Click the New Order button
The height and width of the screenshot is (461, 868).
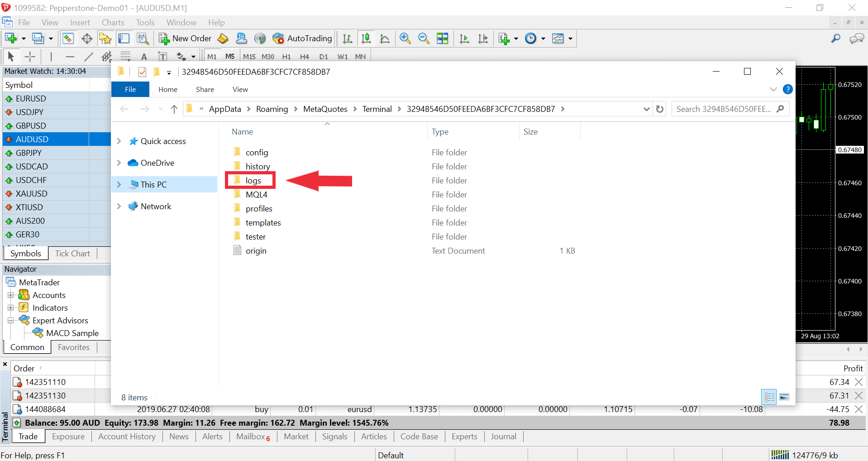tap(185, 38)
